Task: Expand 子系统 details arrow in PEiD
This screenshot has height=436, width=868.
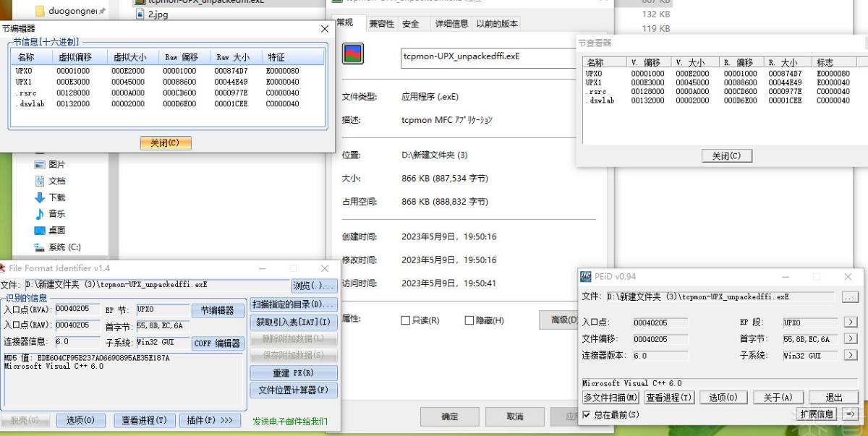Action: 851,356
